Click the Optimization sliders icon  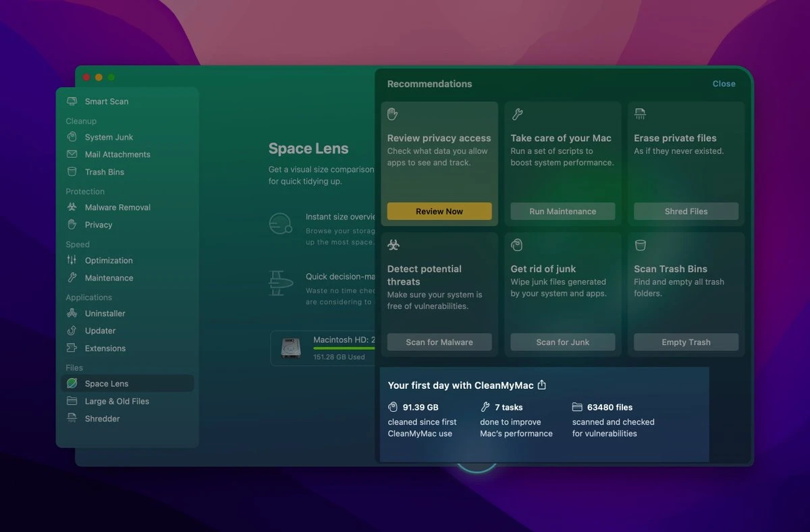click(72, 261)
